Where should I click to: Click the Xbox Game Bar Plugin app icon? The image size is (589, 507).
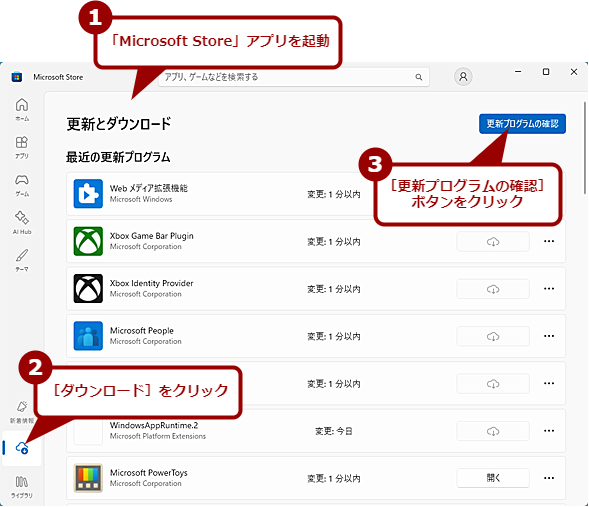click(88, 241)
